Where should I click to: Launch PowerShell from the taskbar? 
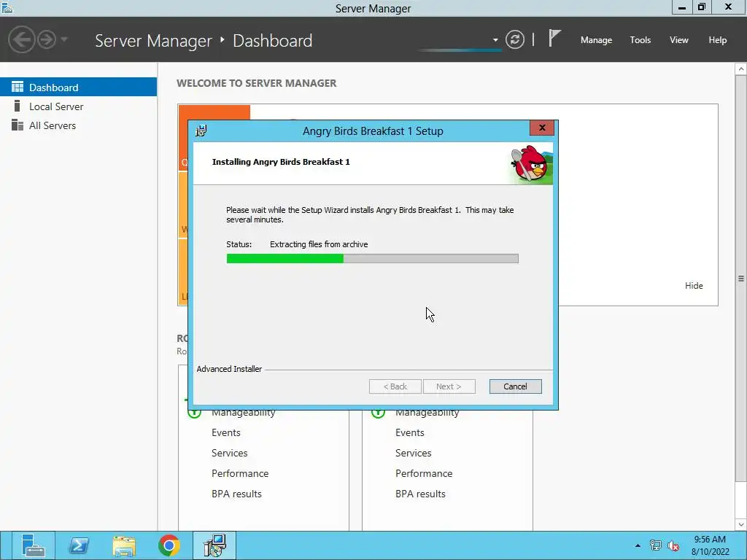click(79, 545)
